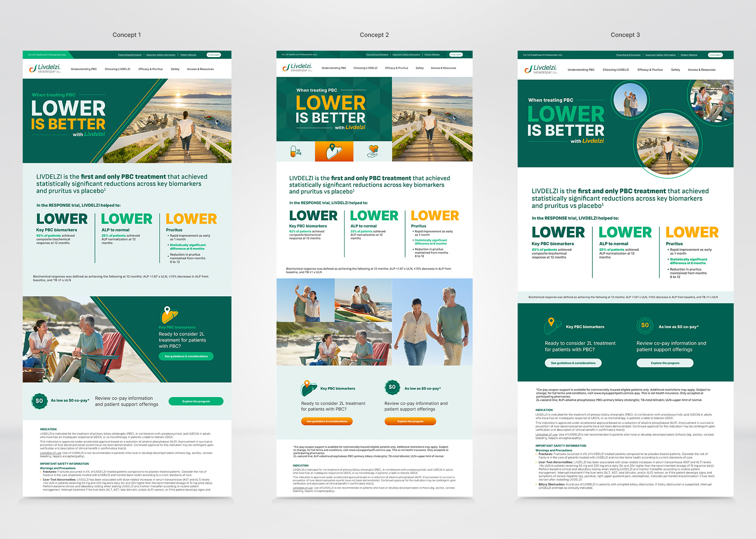Click Explore the program button in Concept 3
This screenshot has height=539, width=756.
(x=665, y=363)
